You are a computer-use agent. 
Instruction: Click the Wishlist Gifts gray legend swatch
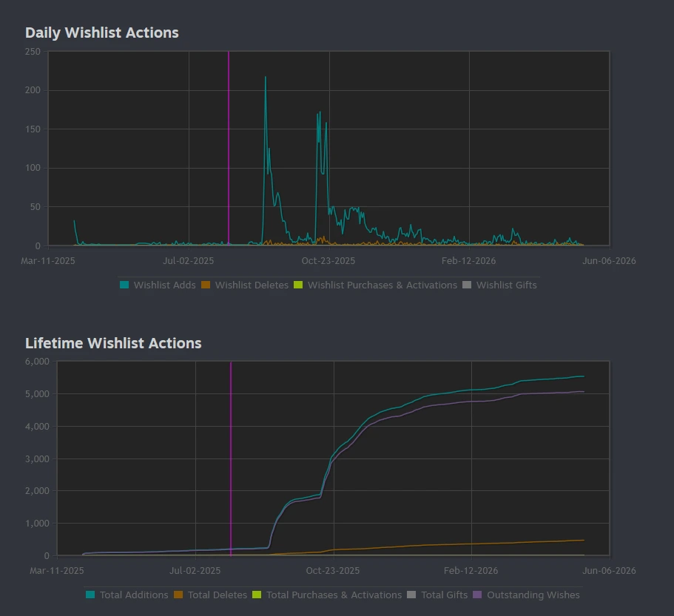coord(467,285)
